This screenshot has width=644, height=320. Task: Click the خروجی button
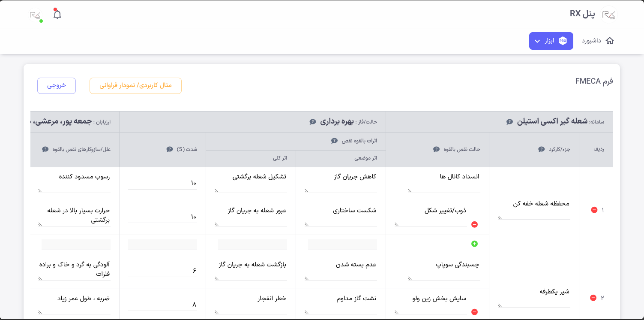(56, 85)
